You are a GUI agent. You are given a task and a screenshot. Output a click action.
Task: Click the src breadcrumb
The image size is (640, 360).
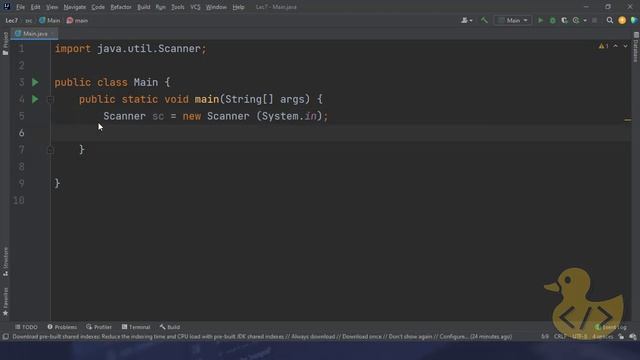29,20
